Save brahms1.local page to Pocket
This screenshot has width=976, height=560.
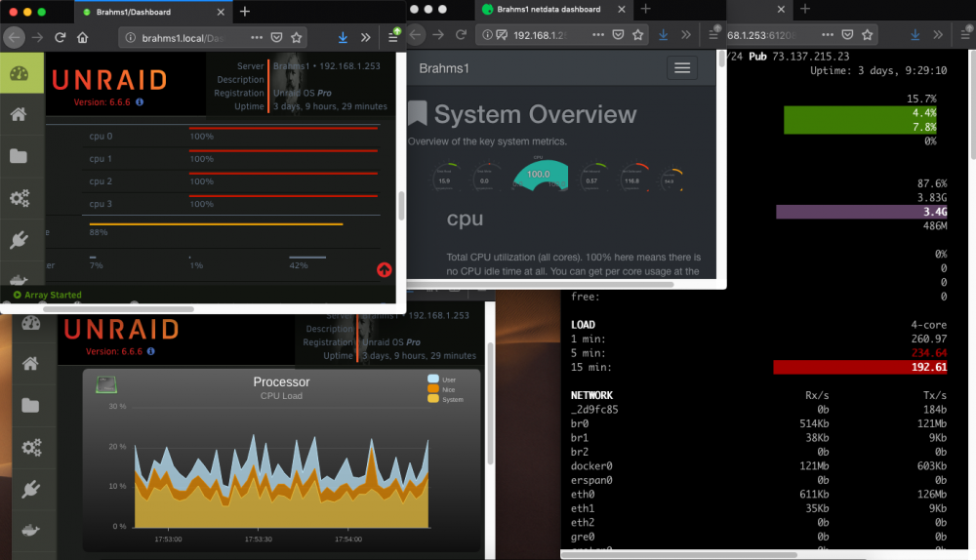click(277, 38)
